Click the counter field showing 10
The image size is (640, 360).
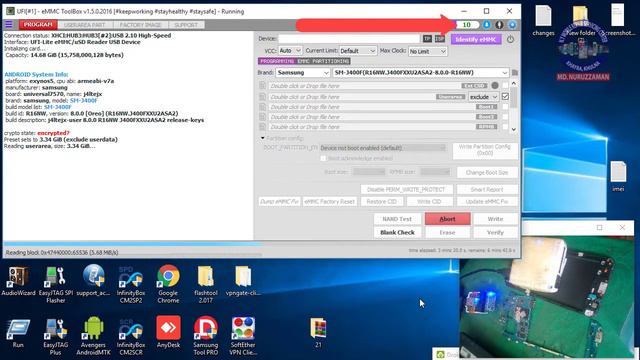pos(468,25)
